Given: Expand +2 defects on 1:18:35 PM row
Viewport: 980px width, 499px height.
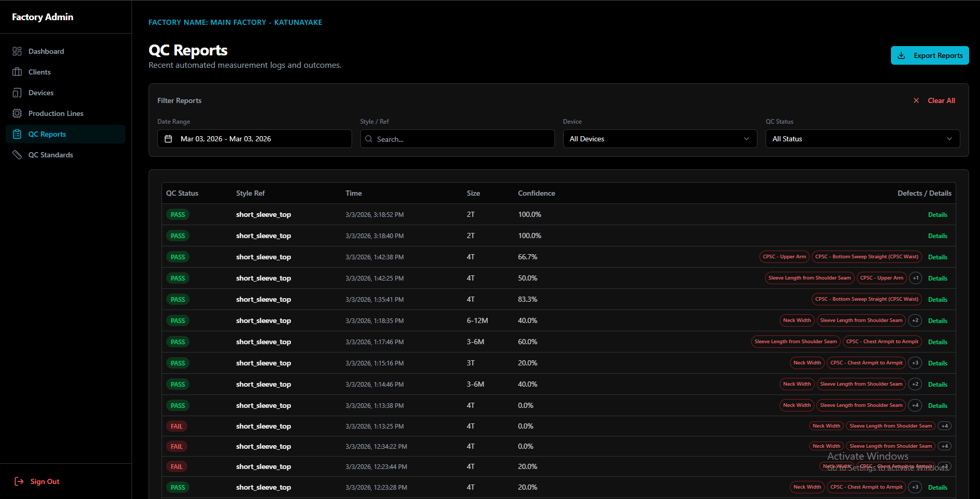Looking at the screenshot, I should (x=915, y=320).
